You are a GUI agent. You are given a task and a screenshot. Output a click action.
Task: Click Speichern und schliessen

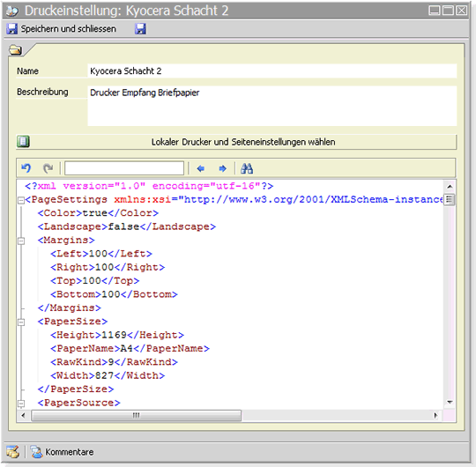tap(62, 29)
